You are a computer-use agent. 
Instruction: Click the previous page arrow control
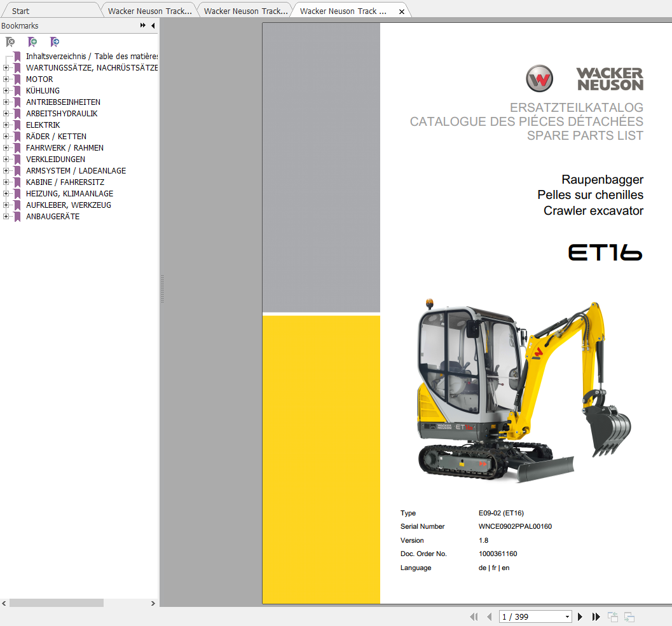tap(489, 616)
